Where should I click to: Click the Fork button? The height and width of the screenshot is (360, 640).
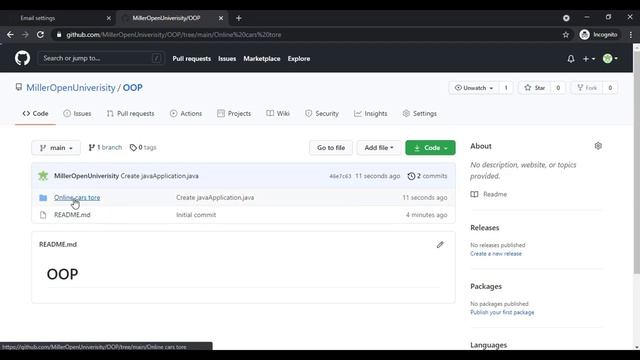click(x=587, y=88)
